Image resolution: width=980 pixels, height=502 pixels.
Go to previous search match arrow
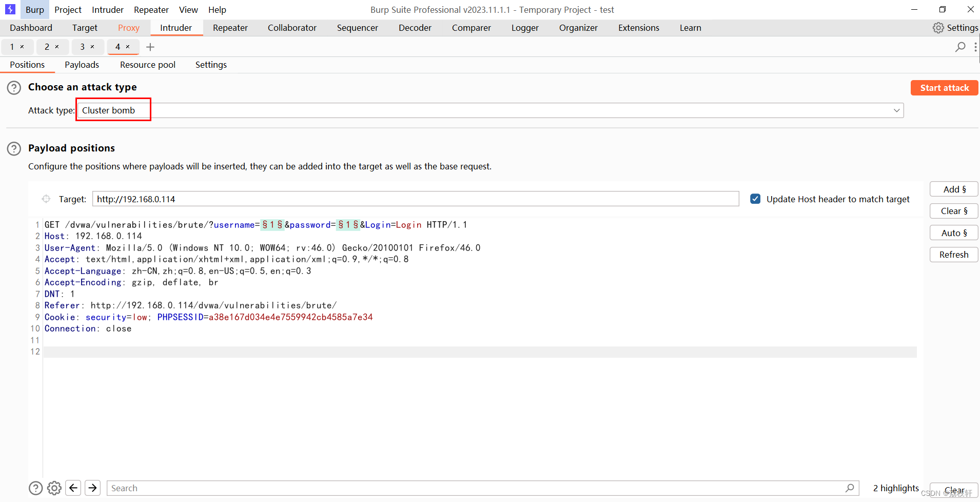pos(73,488)
